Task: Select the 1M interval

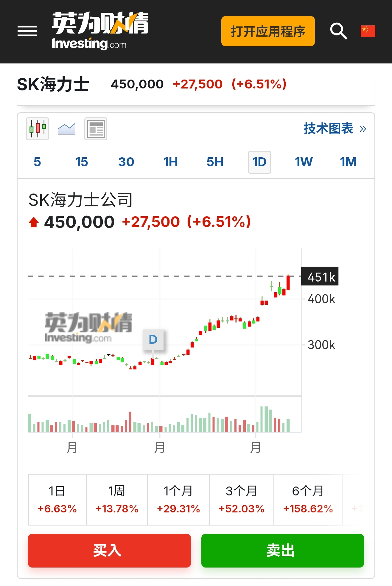Action: pos(348,162)
